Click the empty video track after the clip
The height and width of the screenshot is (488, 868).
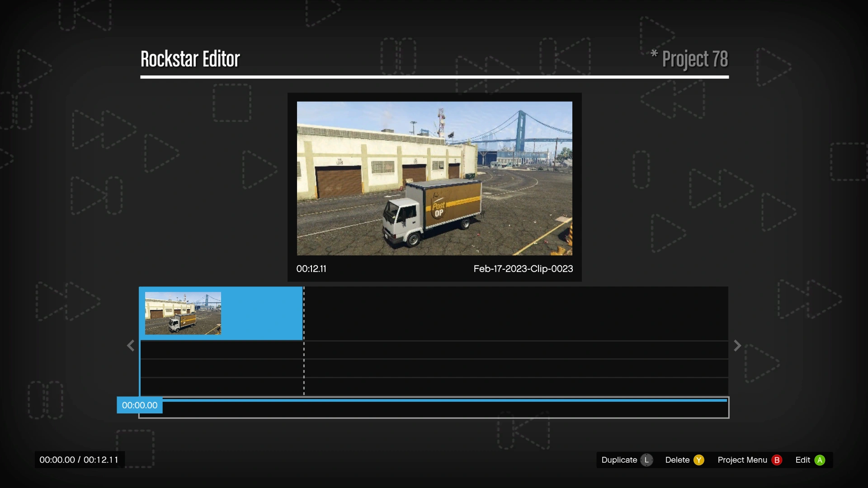coord(515,313)
